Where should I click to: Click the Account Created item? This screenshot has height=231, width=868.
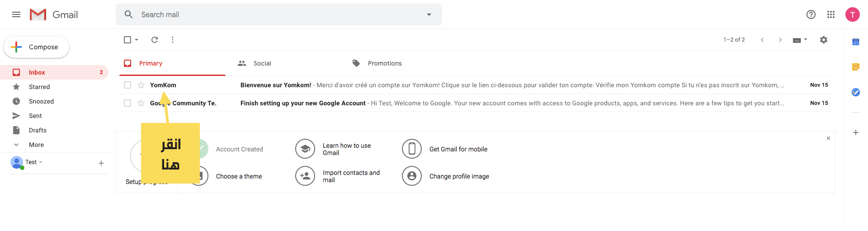[x=239, y=149]
